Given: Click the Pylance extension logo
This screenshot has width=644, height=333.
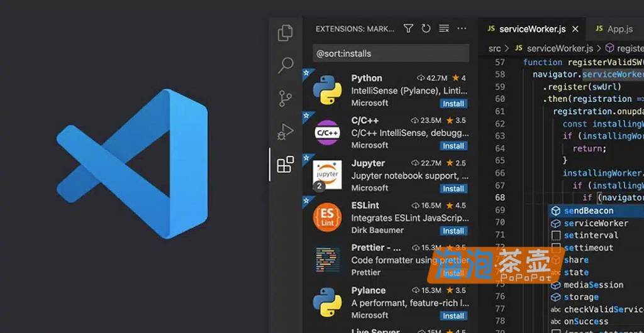Looking at the screenshot, I should 327,302.
